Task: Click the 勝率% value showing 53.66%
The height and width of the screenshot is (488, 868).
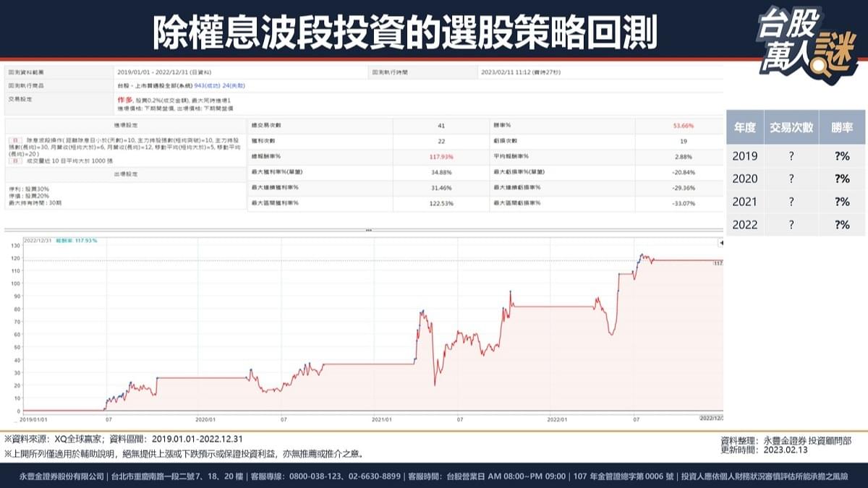Action: point(683,127)
